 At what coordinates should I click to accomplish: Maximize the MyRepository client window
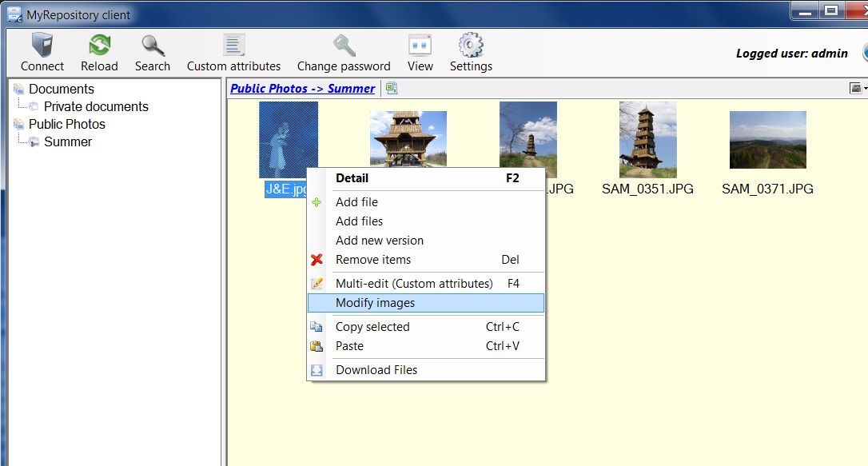(831, 11)
